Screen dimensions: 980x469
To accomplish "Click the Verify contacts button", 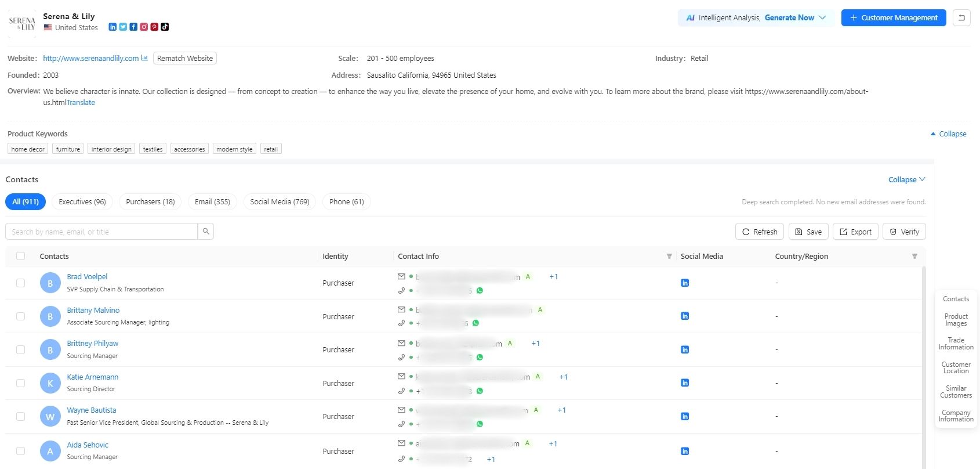I will tap(905, 232).
